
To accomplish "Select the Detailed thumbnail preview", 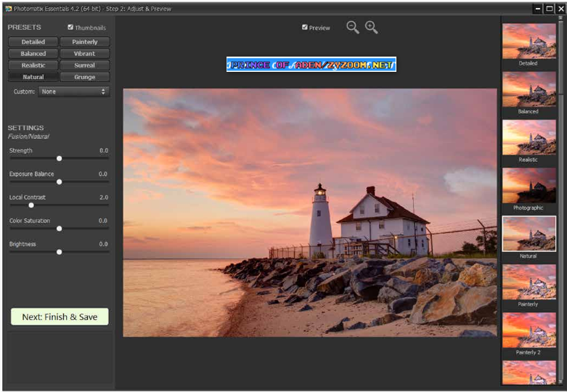I will [529, 41].
